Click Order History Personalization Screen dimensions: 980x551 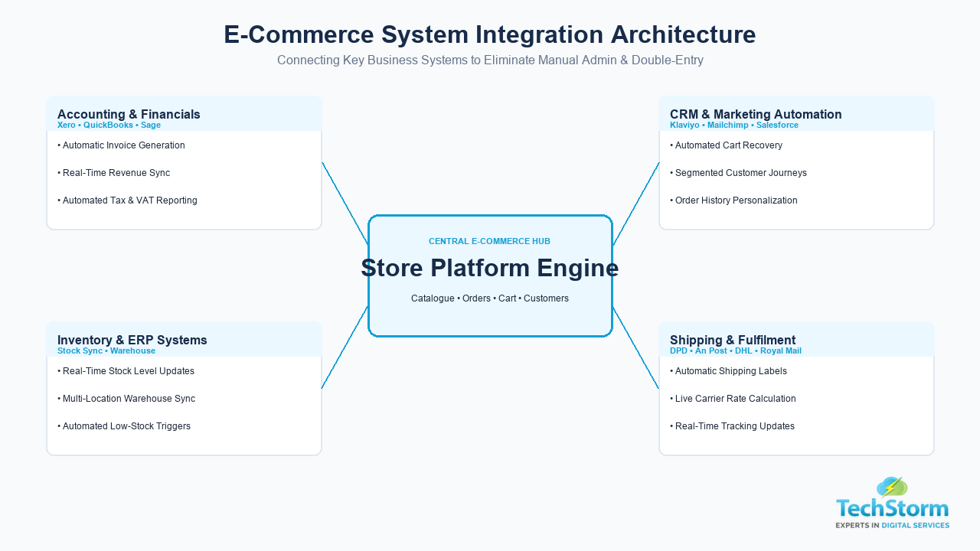tap(733, 201)
